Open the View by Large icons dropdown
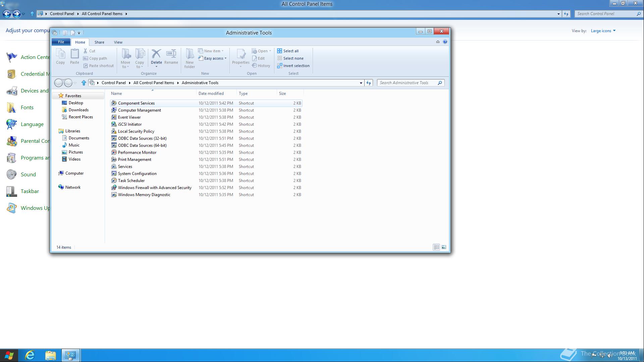Screen dimensions: 644x362 click(x=603, y=31)
